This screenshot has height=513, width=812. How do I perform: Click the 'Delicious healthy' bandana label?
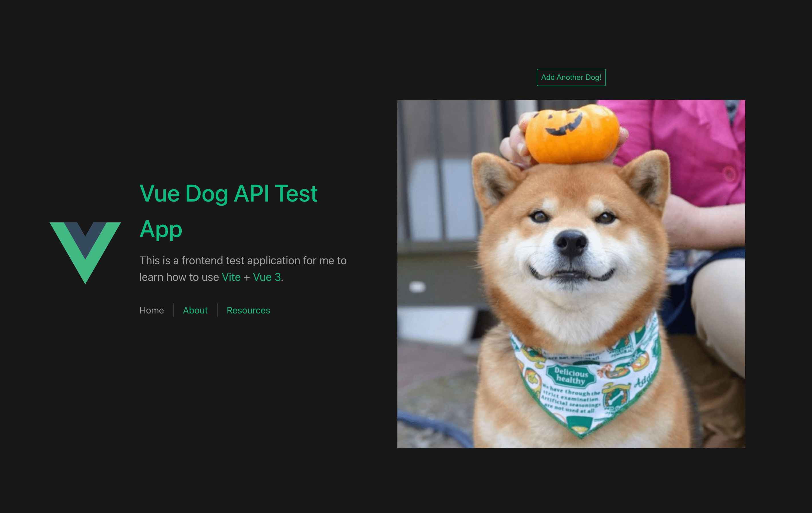(x=571, y=376)
